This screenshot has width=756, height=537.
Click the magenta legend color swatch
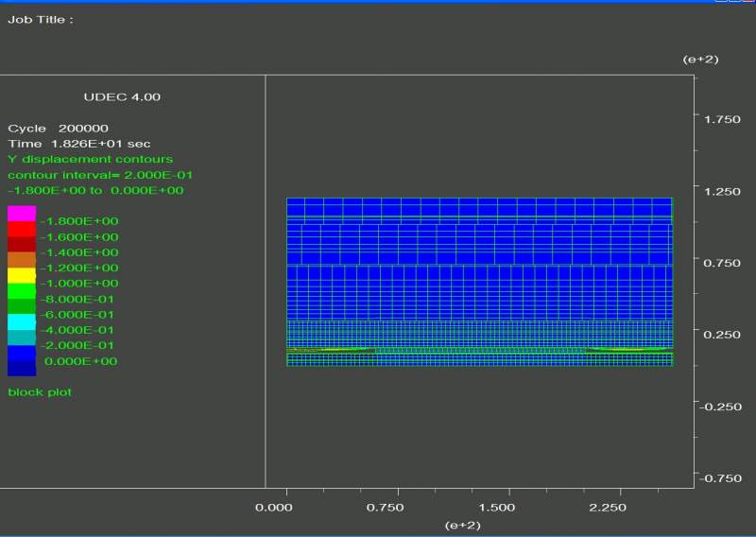(22, 214)
